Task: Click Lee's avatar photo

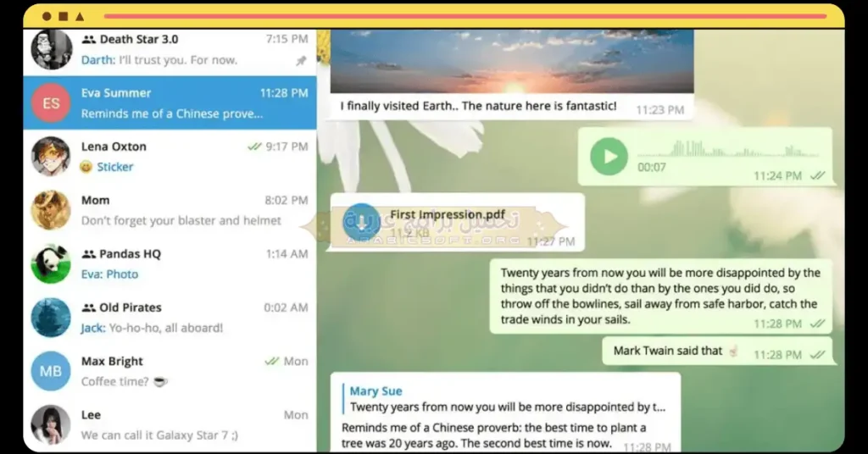Action: pyautogui.click(x=51, y=424)
